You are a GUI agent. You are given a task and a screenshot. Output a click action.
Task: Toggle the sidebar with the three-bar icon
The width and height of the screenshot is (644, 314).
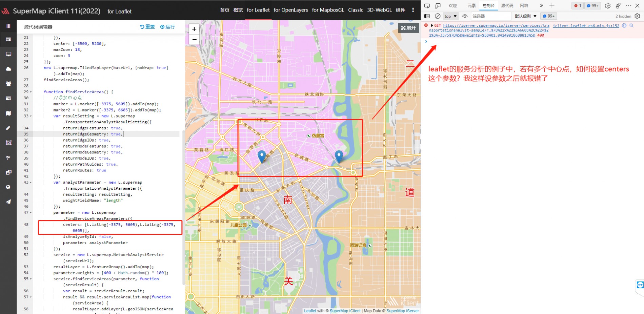coord(8,26)
